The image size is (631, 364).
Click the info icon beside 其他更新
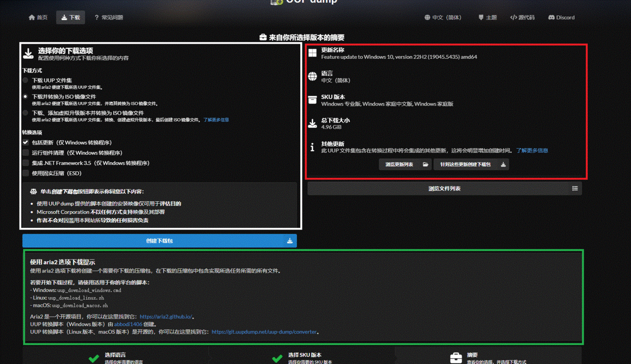click(312, 147)
